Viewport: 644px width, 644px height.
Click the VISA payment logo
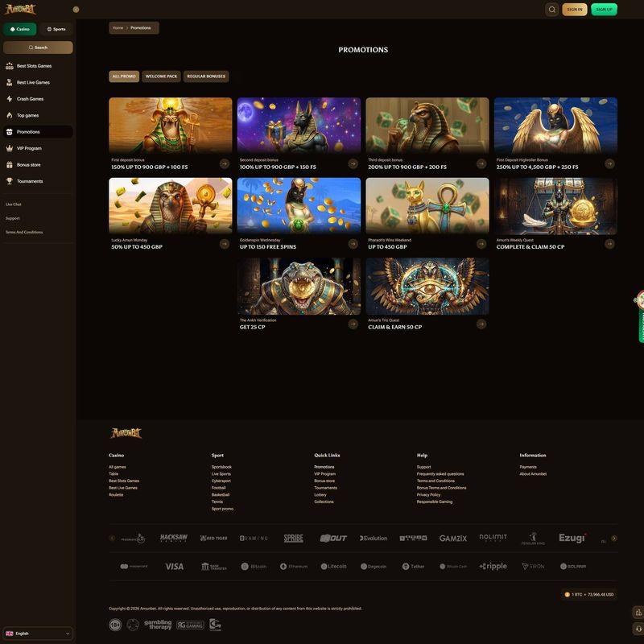pos(174,567)
